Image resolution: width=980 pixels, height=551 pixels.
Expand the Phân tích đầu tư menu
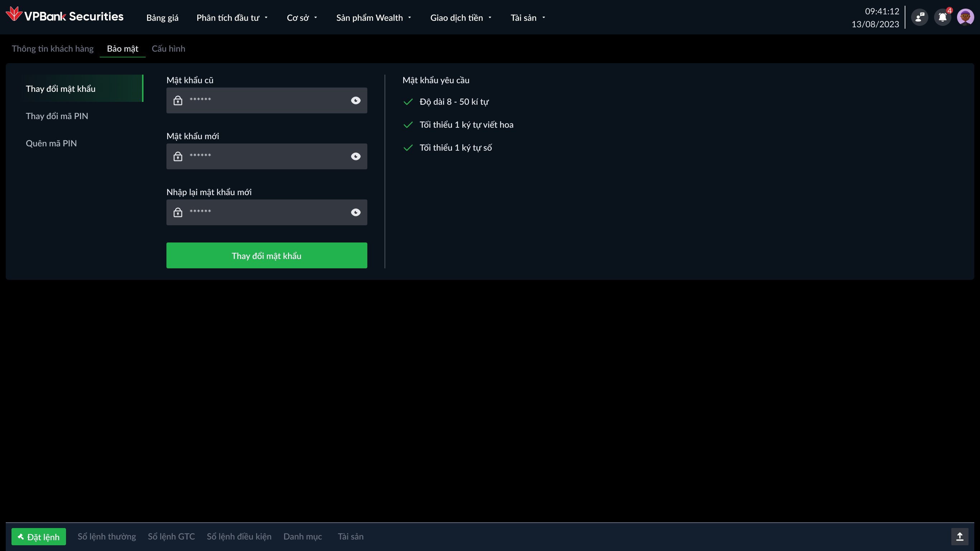232,18
